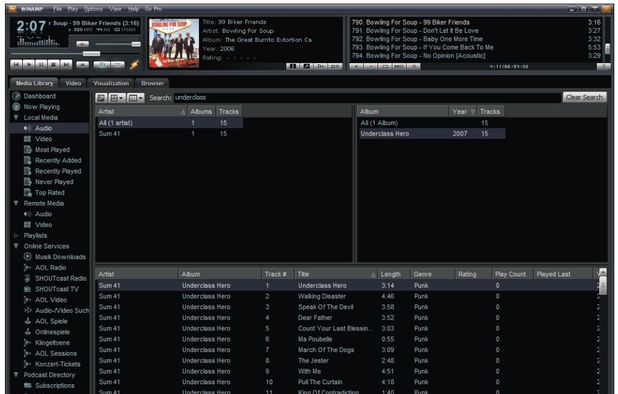
Task: Open the File menu
Action: (58, 9)
